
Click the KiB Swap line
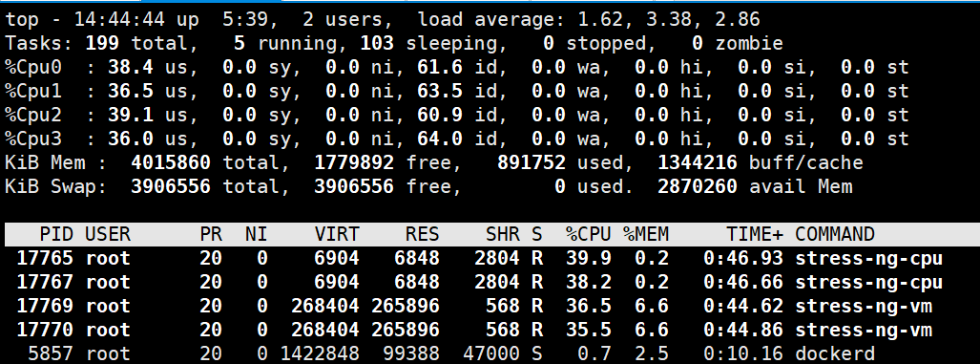point(428,187)
